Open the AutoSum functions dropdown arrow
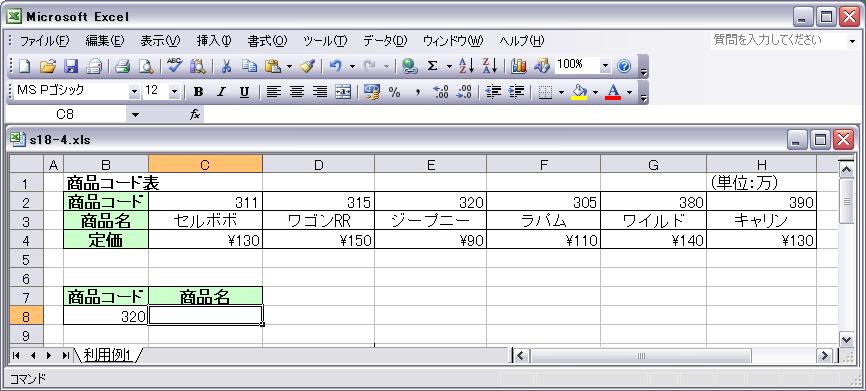 449,67
